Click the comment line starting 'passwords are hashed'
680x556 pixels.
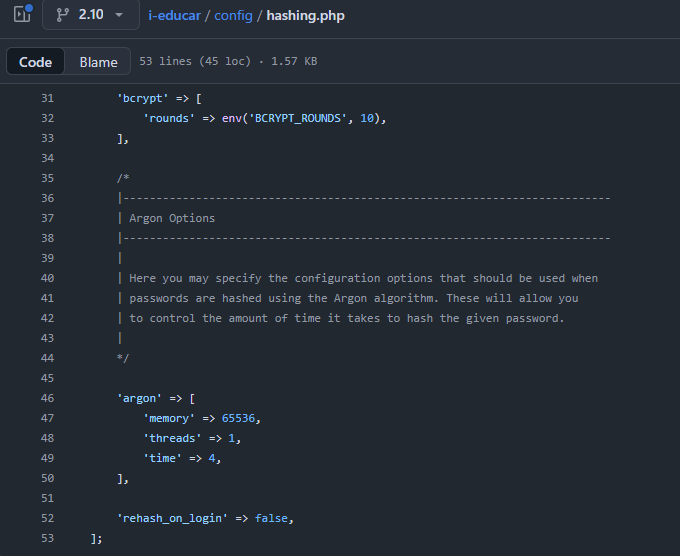coord(354,298)
